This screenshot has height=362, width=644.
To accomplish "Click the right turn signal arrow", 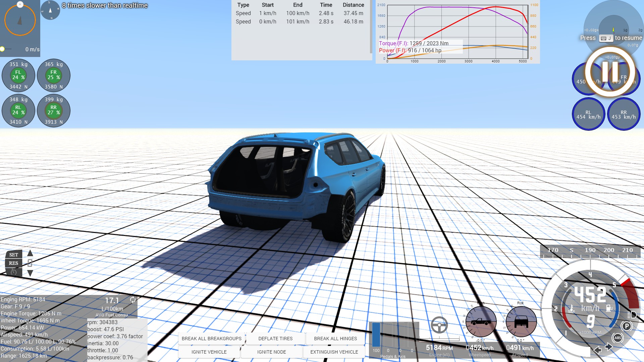I will [x=609, y=347].
